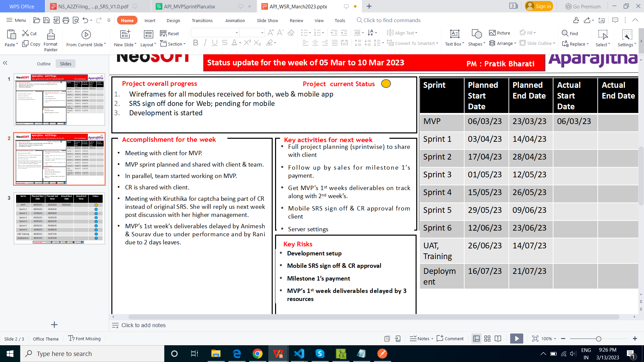Open the Shapes gallery icon
The height and width of the screenshot is (362, 644).
(x=476, y=34)
